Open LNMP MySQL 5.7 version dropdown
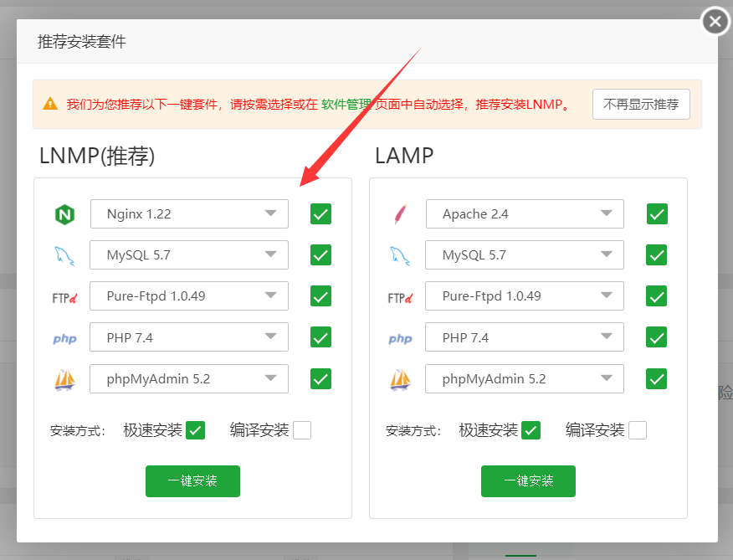 coord(189,255)
